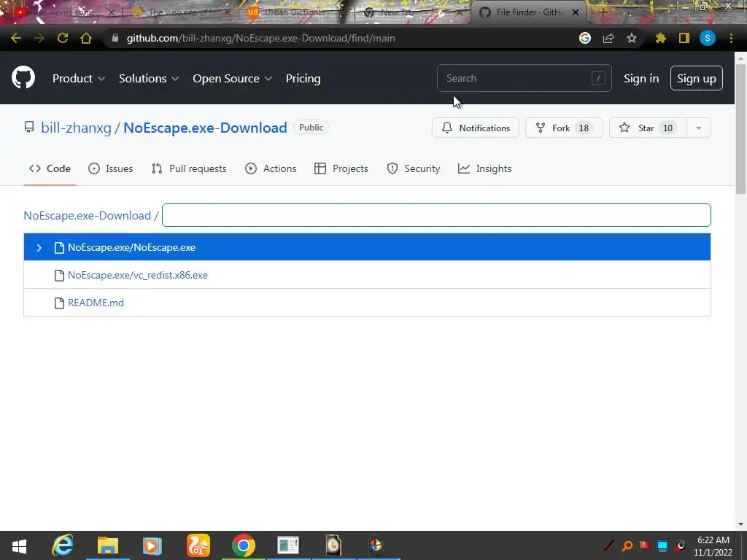Image resolution: width=747 pixels, height=560 pixels.
Task: Open a new browser tab with plus
Action: pos(602,12)
